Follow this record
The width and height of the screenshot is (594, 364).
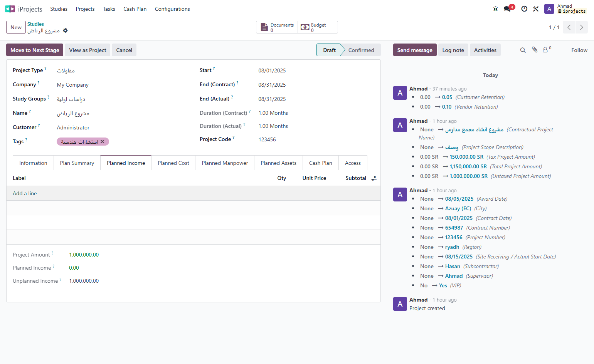point(579,50)
